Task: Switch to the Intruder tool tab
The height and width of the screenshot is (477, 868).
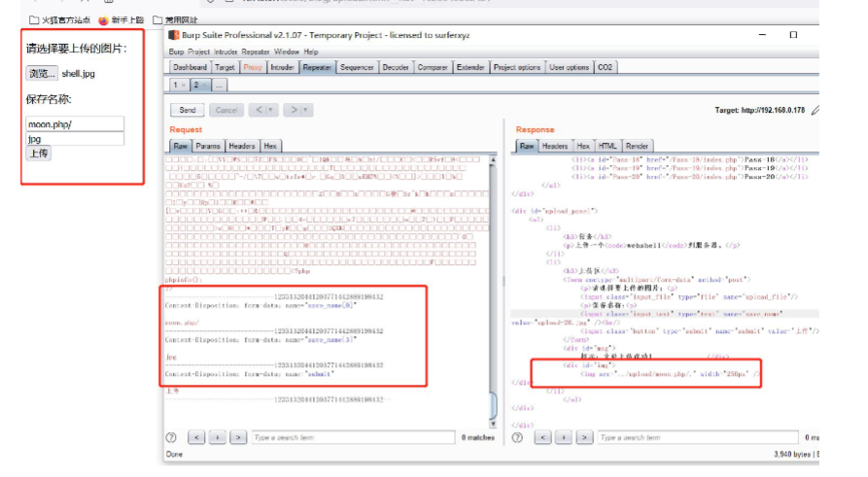Action: (282, 67)
